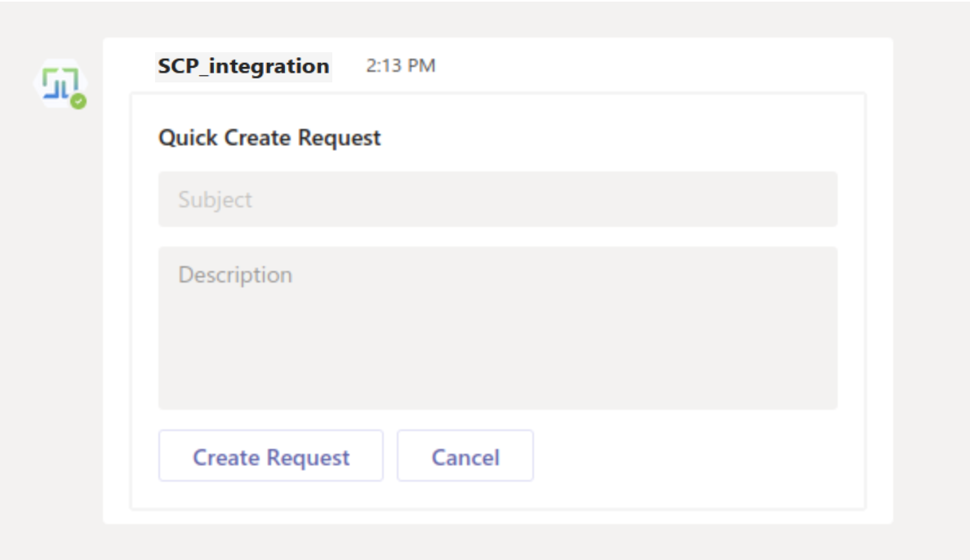Click the Description placeholder text
This screenshot has height=560, width=970.
tap(235, 274)
